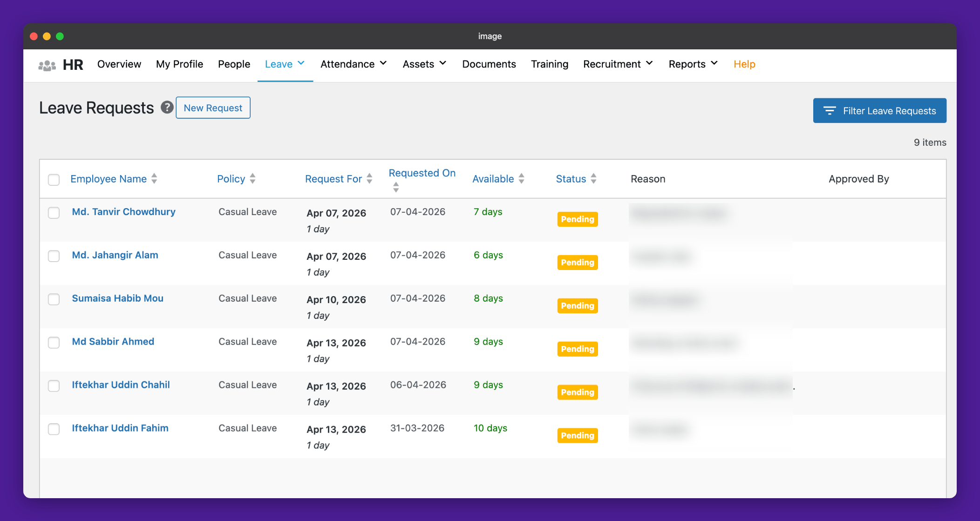Click the help question mark icon
Screen dimensions: 980x521
[x=167, y=108]
